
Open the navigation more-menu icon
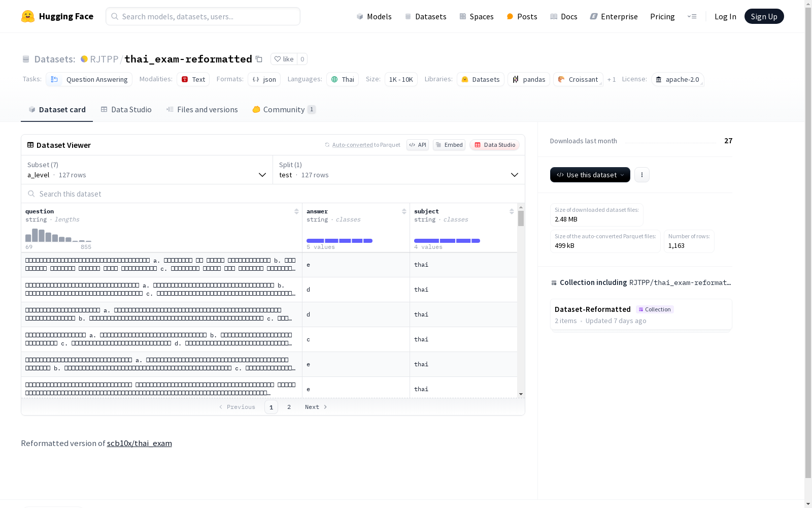pyautogui.click(x=692, y=16)
